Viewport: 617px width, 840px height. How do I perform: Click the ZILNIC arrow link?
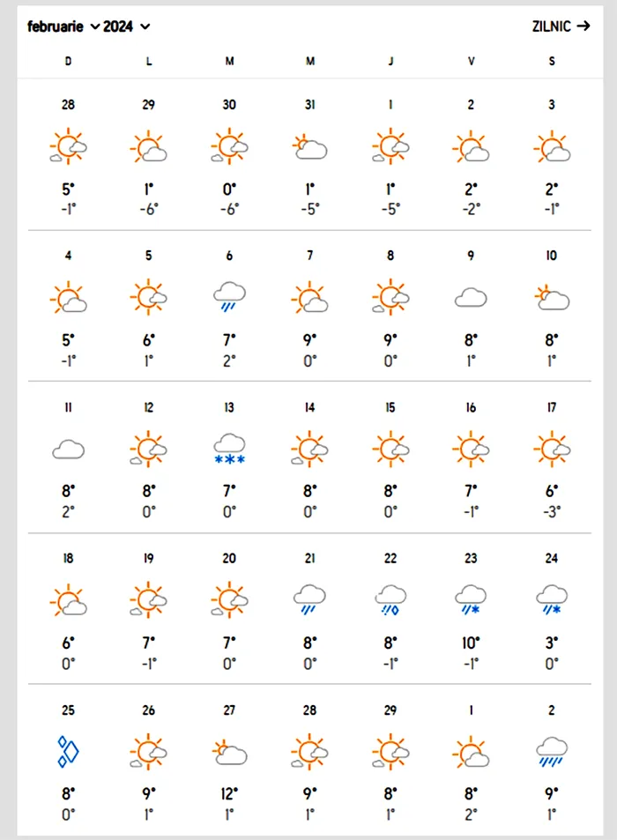point(561,26)
